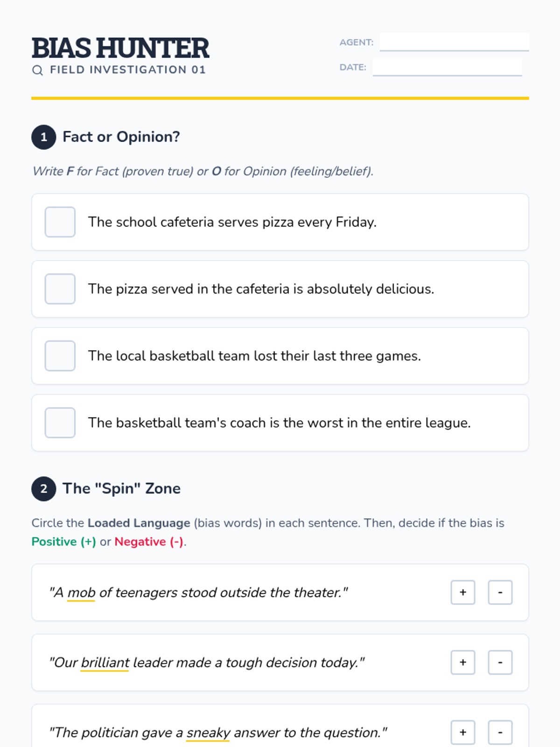Click the BIAS HUNTER title
The height and width of the screenshot is (747, 560).
(x=120, y=48)
